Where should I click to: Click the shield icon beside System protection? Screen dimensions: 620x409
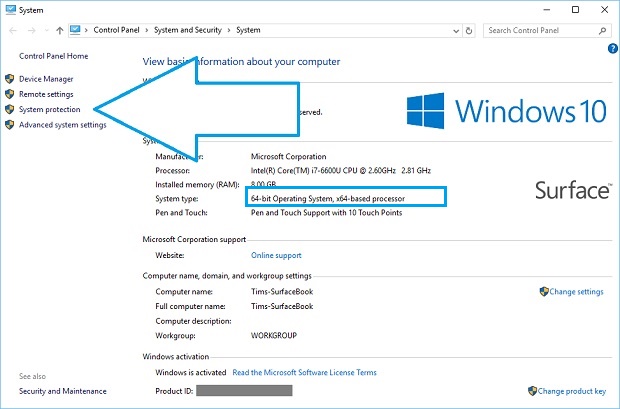[10, 109]
